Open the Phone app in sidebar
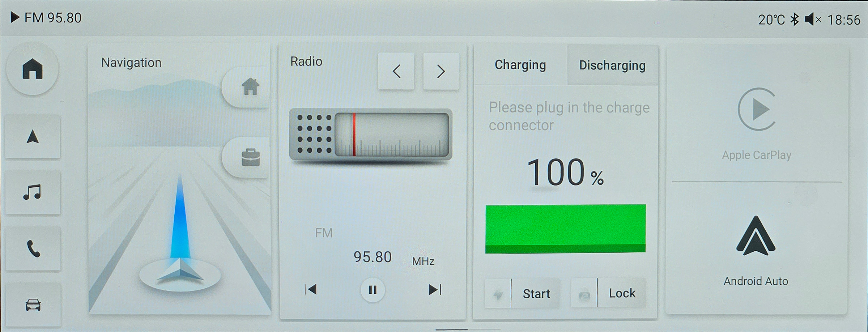The image size is (868, 332). (x=33, y=249)
